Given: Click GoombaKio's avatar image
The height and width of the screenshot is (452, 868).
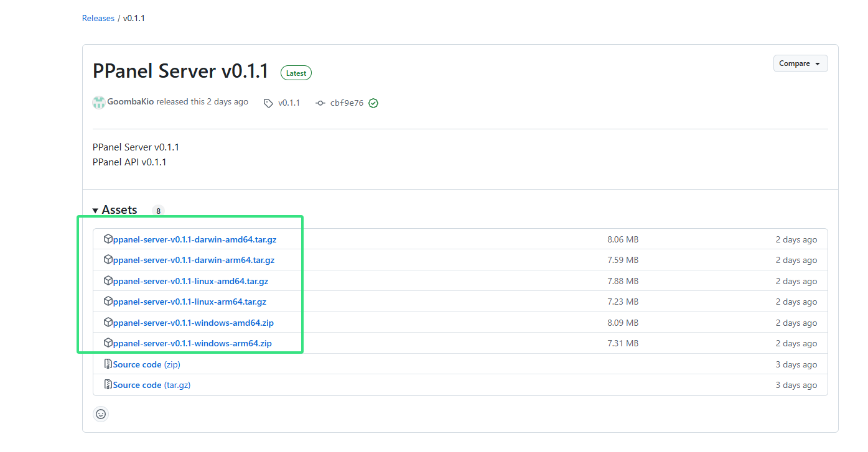Looking at the screenshot, I should click(99, 103).
